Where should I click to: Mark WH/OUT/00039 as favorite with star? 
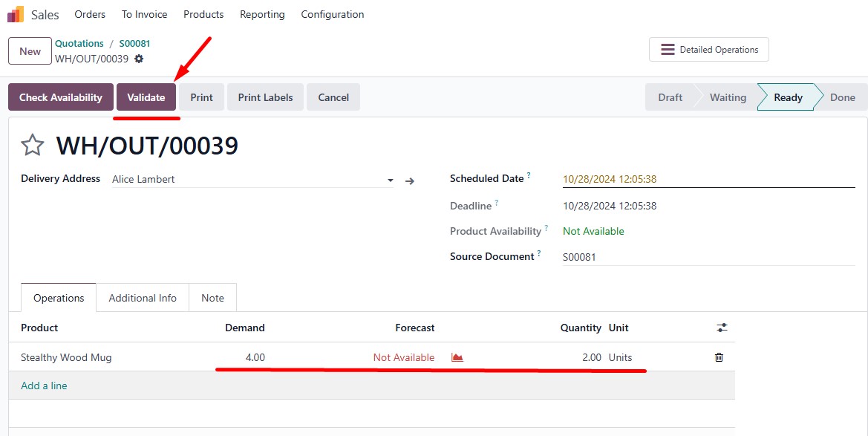click(32, 145)
